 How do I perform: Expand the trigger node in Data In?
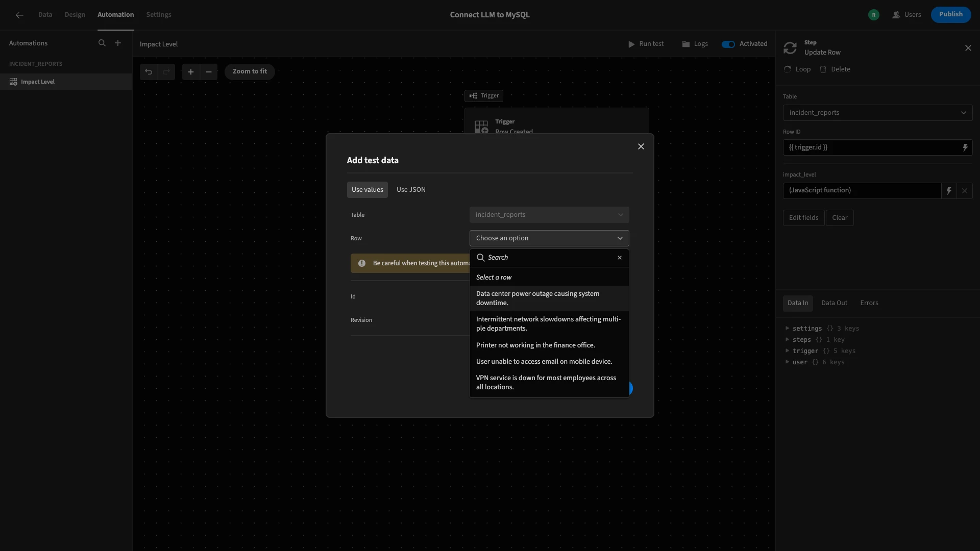tap(788, 351)
